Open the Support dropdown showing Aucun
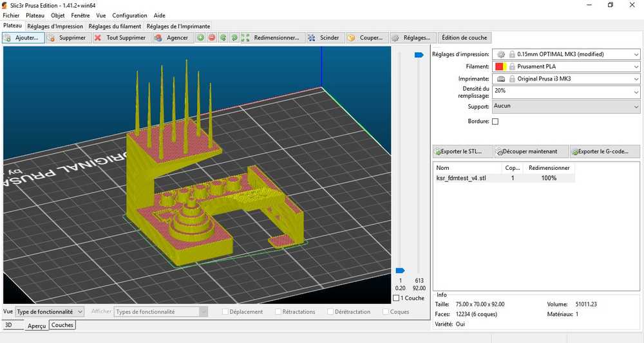 [x=566, y=107]
